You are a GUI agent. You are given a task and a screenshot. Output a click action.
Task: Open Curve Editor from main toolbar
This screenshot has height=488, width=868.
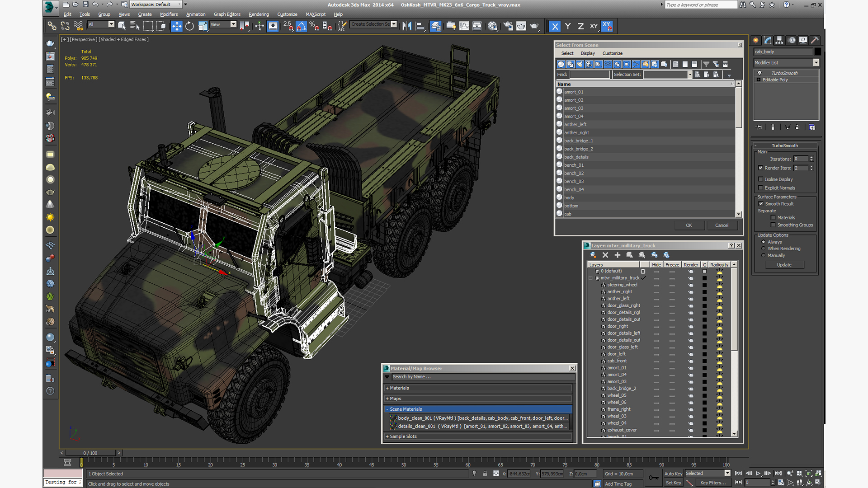tap(464, 26)
